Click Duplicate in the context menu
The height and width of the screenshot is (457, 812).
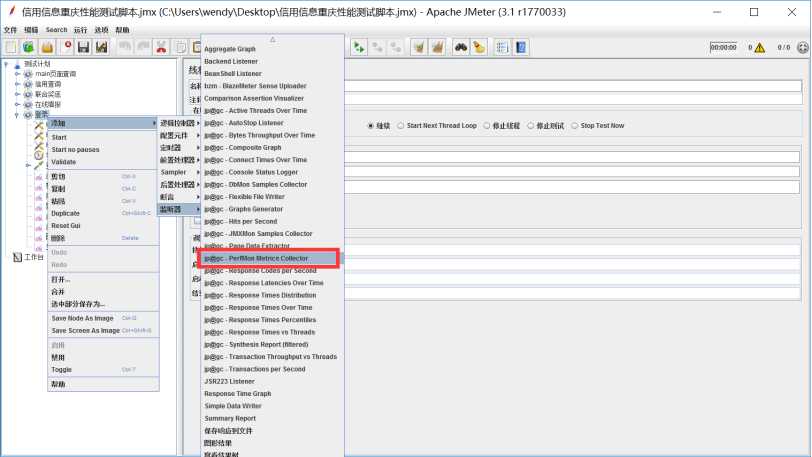(103, 213)
